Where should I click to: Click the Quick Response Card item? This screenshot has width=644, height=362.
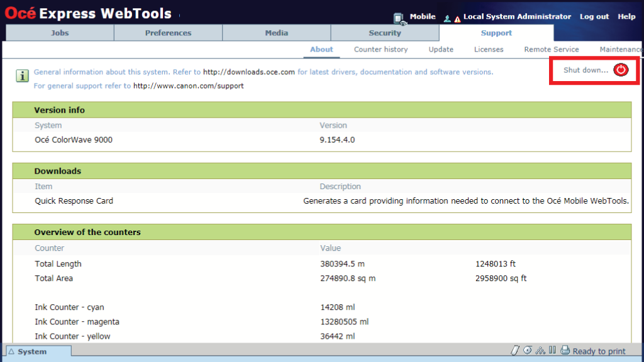(74, 200)
